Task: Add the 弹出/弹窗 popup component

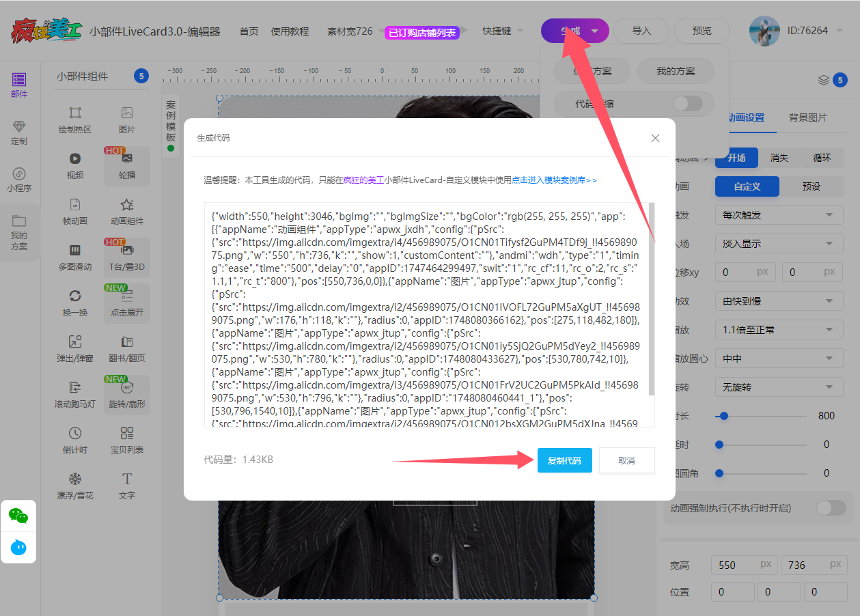Action: pyautogui.click(x=75, y=348)
